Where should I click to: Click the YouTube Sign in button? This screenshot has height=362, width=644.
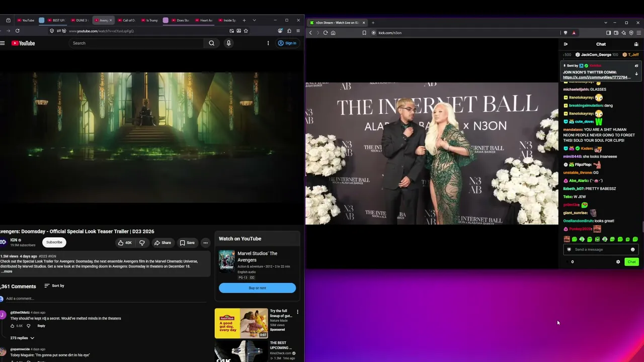[x=287, y=43]
